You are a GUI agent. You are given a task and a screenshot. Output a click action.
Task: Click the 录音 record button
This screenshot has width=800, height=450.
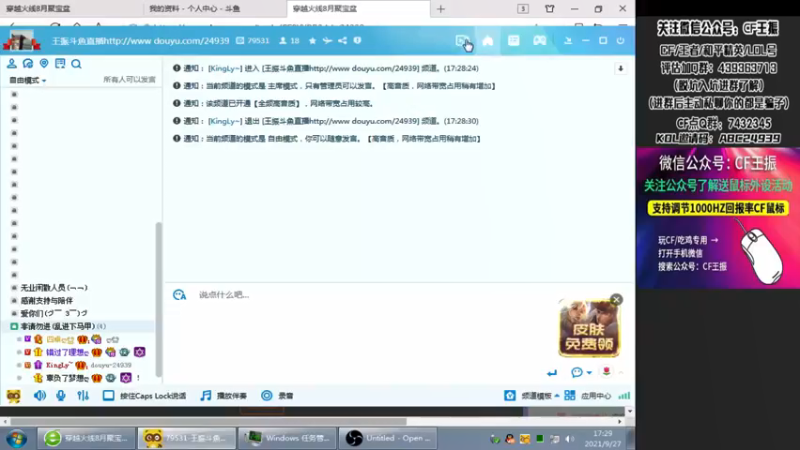278,396
